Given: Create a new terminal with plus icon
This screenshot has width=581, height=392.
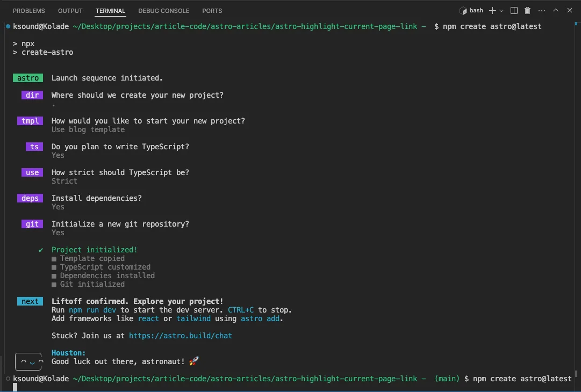Looking at the screenshot, I should pyautogui.click(x=492, y=11).
